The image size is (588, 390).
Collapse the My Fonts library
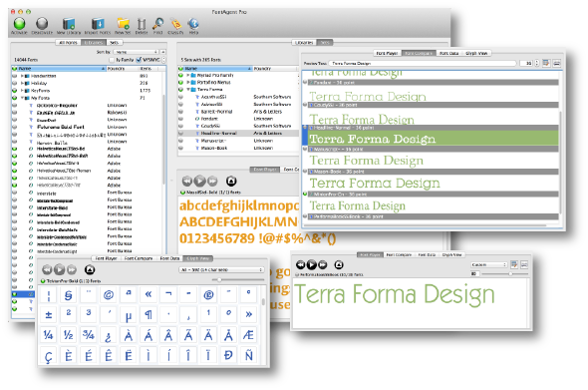(x=22, y=98)
